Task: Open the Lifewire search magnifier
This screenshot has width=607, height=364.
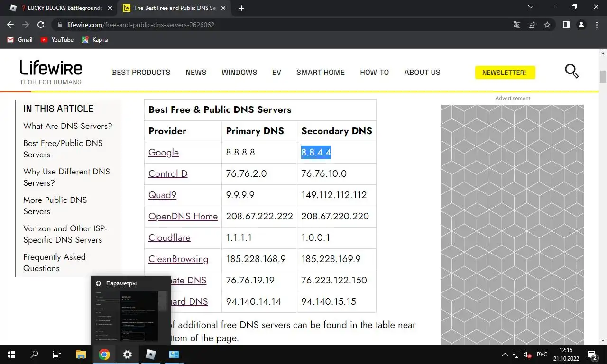Action: tap(572, 71)
